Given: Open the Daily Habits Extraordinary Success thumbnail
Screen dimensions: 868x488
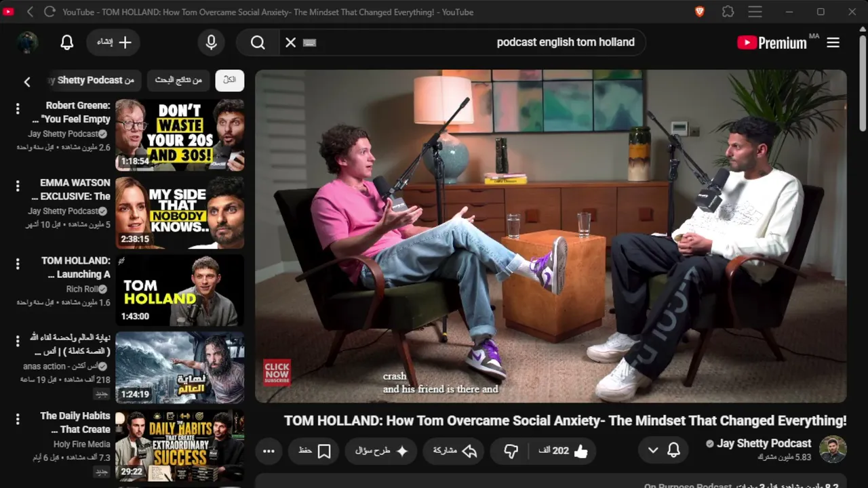Looking at the screenshot, I should [x=180, y=445].
